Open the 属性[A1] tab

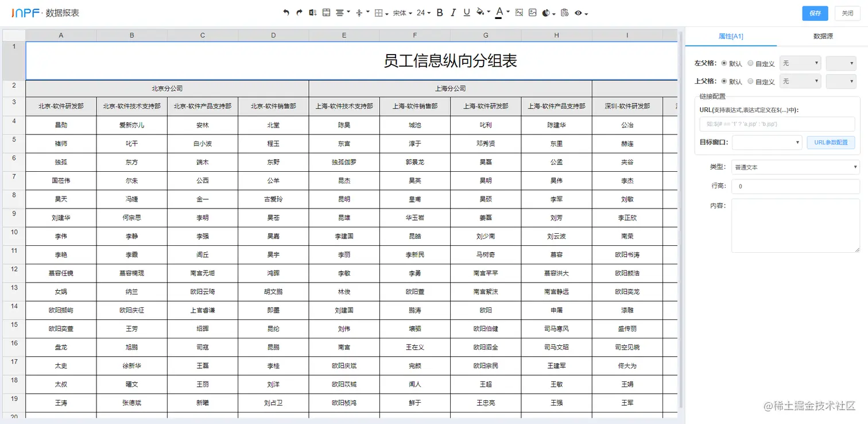pyautogui.click(x=730, y=36)
